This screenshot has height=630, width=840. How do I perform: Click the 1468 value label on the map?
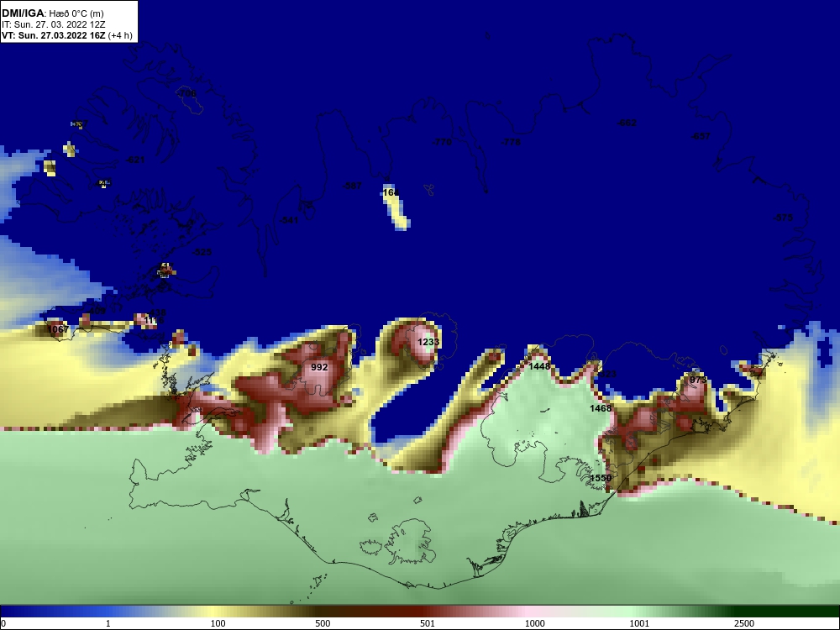[601, 408]
